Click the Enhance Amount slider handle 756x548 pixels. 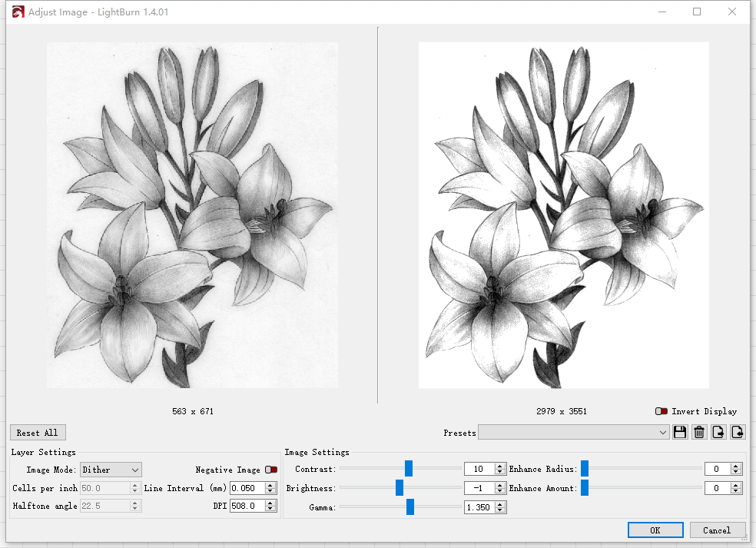coord(585,488)
